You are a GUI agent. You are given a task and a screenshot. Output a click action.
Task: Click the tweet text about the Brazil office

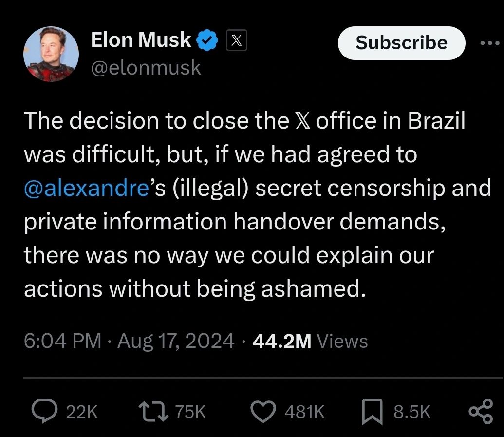257,205
